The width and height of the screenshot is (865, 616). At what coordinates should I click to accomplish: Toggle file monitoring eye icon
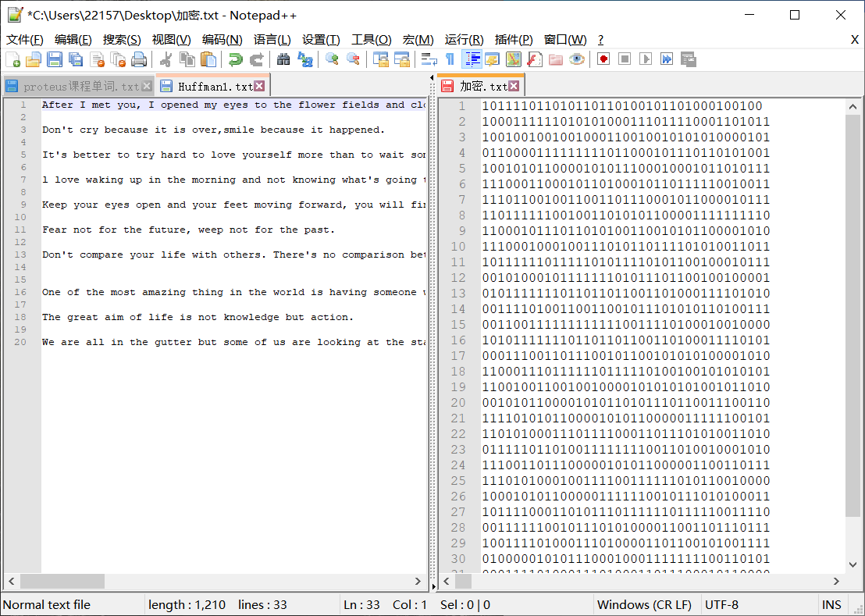(x=576, y=59)
